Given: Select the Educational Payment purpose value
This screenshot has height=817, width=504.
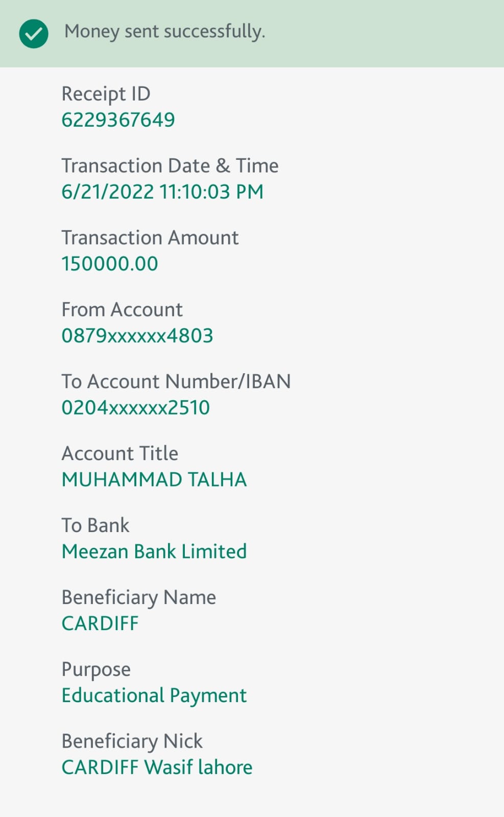Looking at the screenshot, I should click(x=154, y=696).
